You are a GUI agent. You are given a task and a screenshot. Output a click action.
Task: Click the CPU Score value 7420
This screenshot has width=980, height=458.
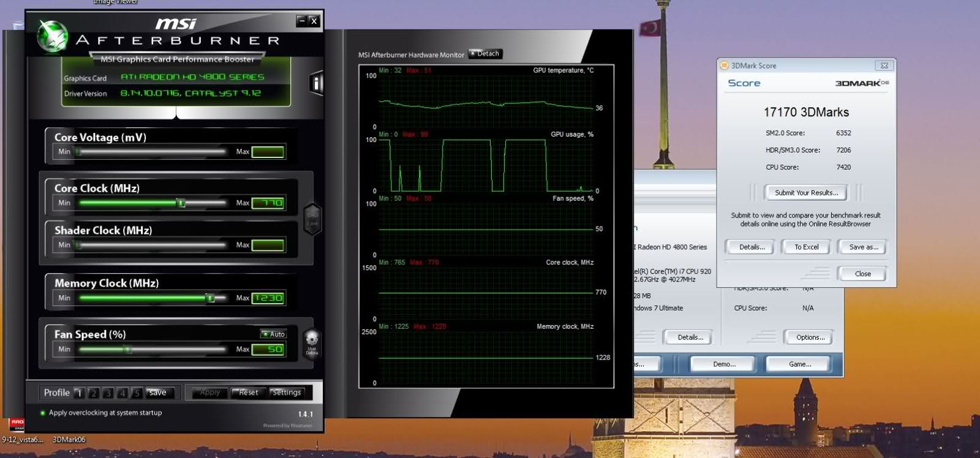coord(843,167)
